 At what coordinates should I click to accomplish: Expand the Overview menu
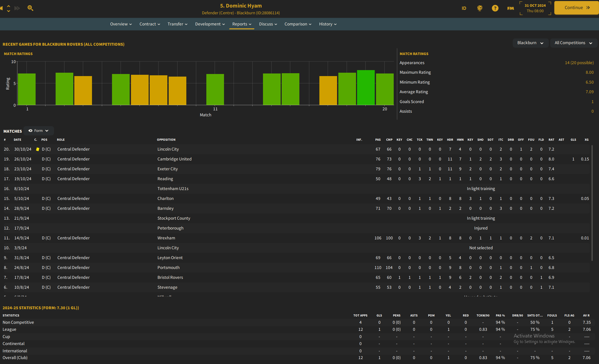(x=121, y=24)
